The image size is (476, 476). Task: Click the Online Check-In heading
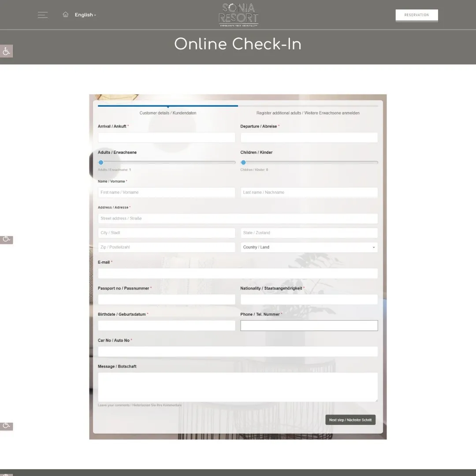coord(238,44)
